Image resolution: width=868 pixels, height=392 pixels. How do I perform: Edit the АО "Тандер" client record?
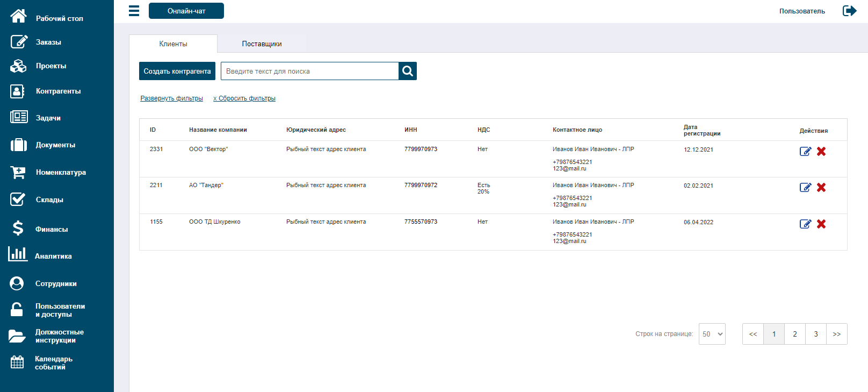(x=805, y=187)
